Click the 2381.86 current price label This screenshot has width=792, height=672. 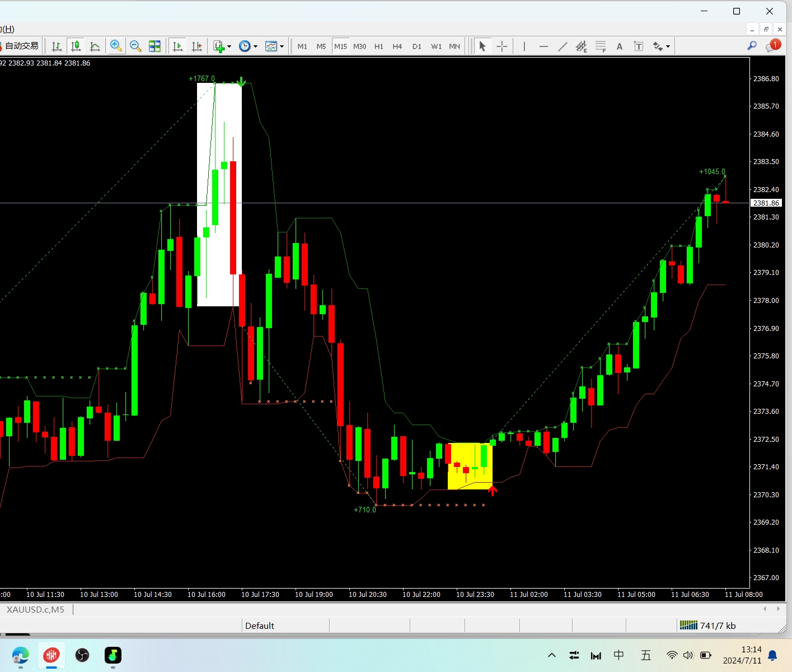(766, 203)
